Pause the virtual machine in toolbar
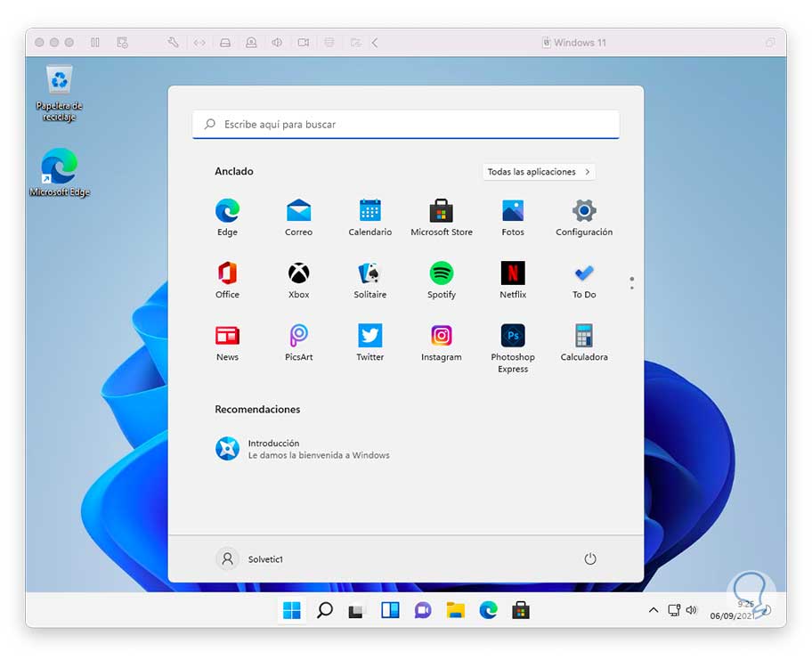The height and width of the screenshot is (668, 812). (95, 43)
